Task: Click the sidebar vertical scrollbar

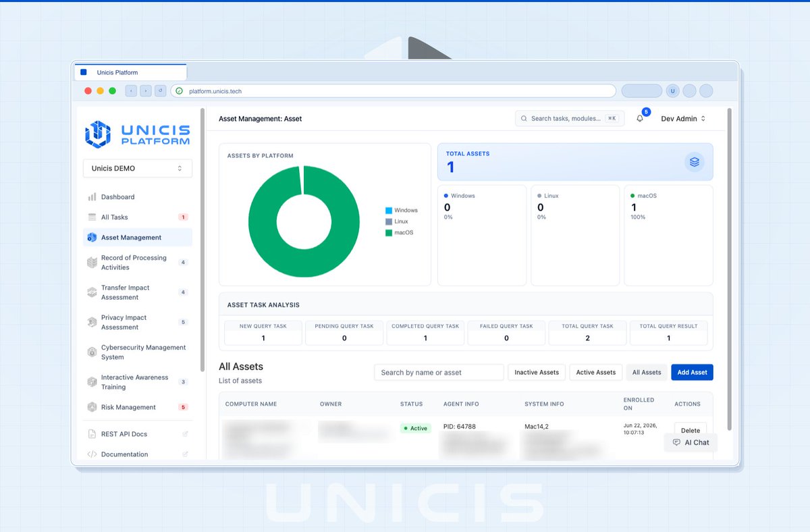Action: pyautogui.click(x=202, y=240)
